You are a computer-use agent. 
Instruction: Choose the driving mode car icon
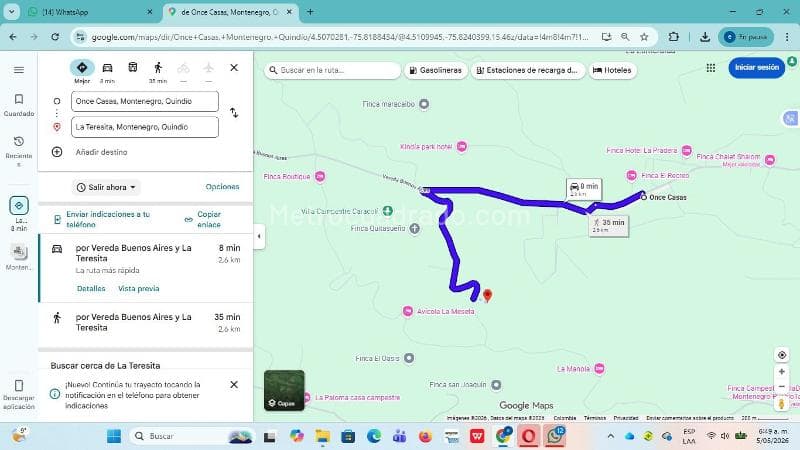coord(107,68)
